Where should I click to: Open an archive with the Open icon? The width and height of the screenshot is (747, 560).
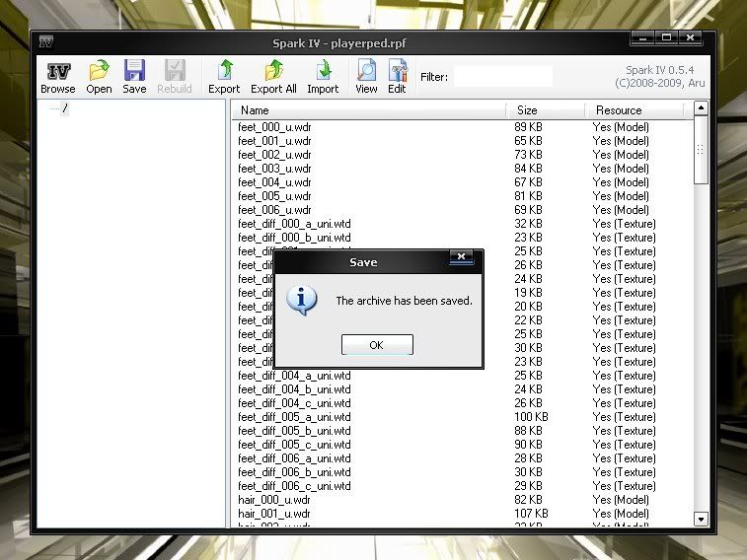coord(99,77)
